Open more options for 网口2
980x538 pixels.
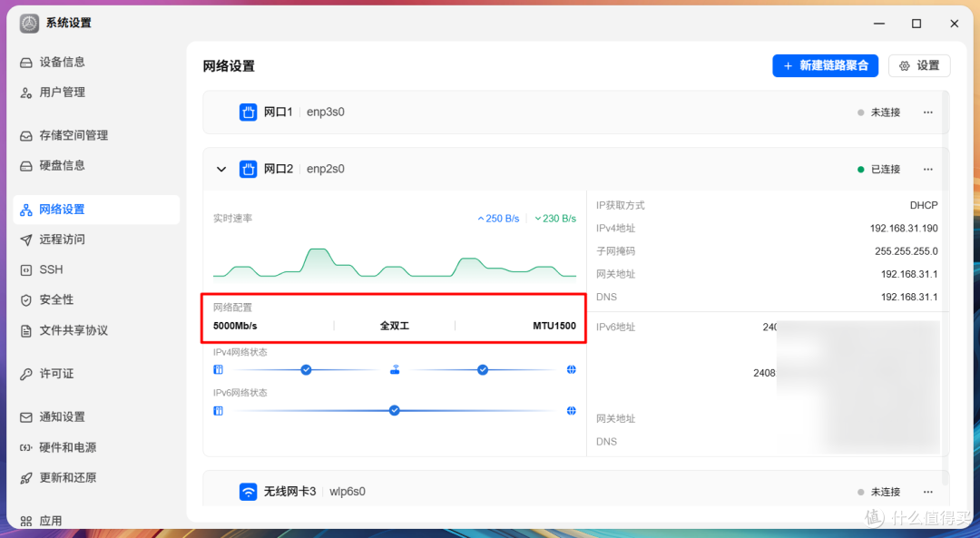pyautogui.click(x=928, y=170)
